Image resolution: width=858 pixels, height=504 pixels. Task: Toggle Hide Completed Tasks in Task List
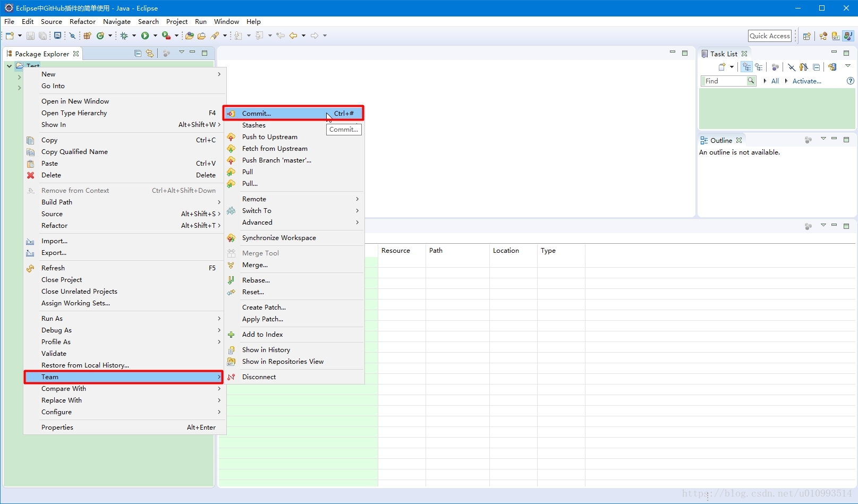tap(792, 67)
